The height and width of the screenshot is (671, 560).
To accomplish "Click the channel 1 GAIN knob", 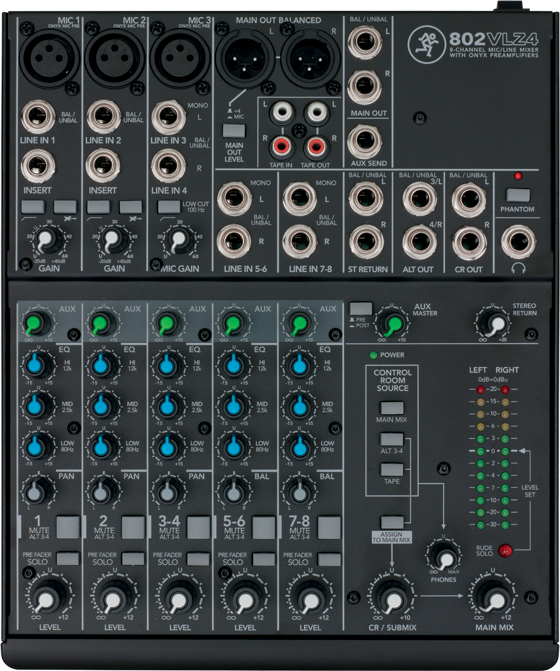I will click(48, 240).
